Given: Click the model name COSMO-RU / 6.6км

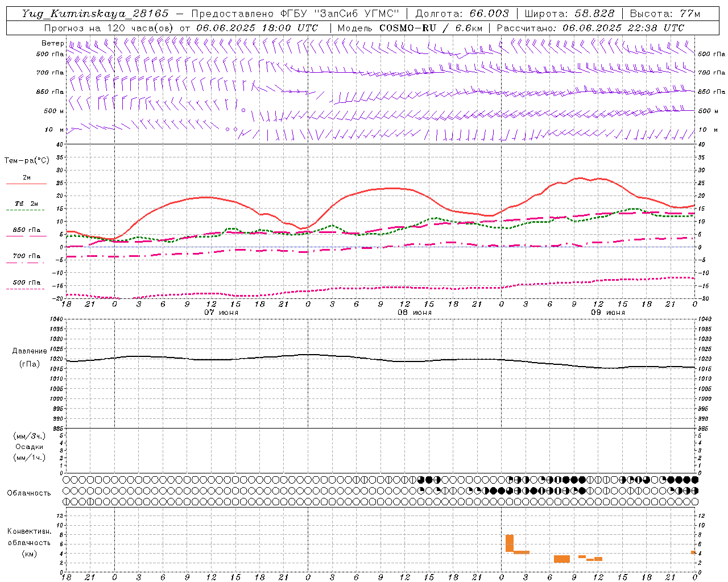Looking at the screenshot, I should [431, 28].
